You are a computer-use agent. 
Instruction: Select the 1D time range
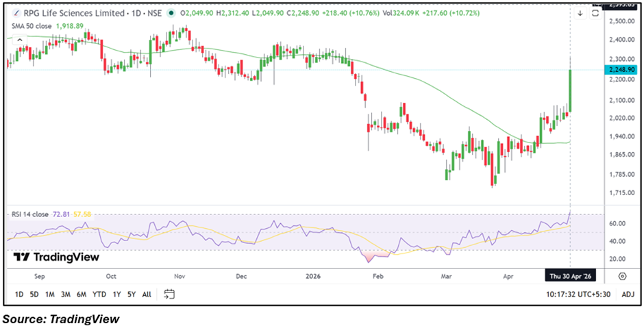[x=18, y=294]
